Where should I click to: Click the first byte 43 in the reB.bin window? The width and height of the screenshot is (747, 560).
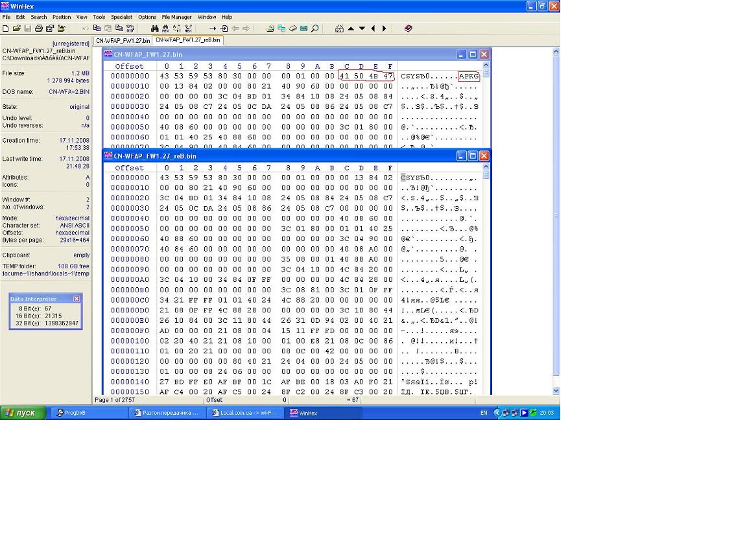[x=164, y=178]
